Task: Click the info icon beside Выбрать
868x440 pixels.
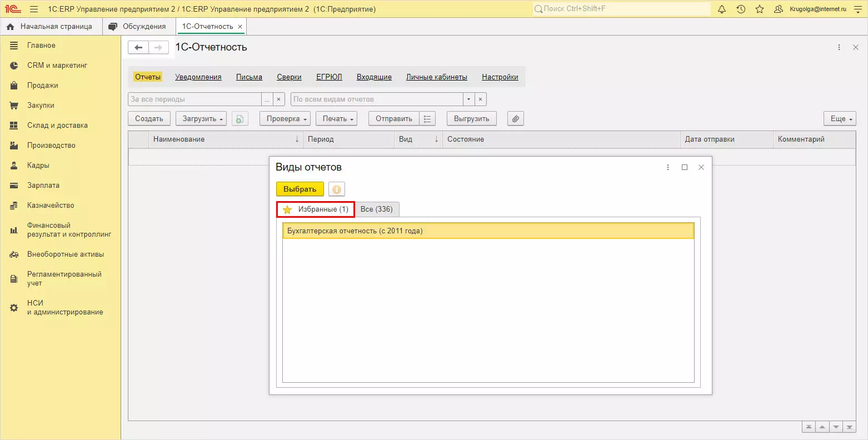Action: [x=337, y=189]
